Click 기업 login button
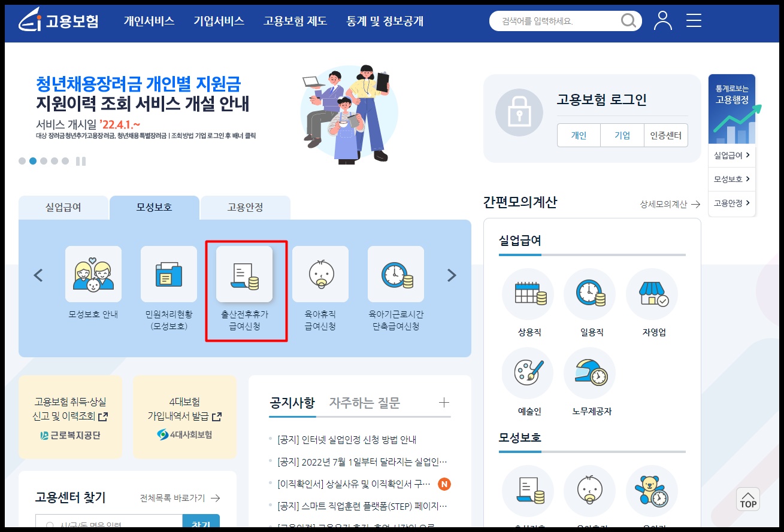The image size is (784, 532). [622, 135]
